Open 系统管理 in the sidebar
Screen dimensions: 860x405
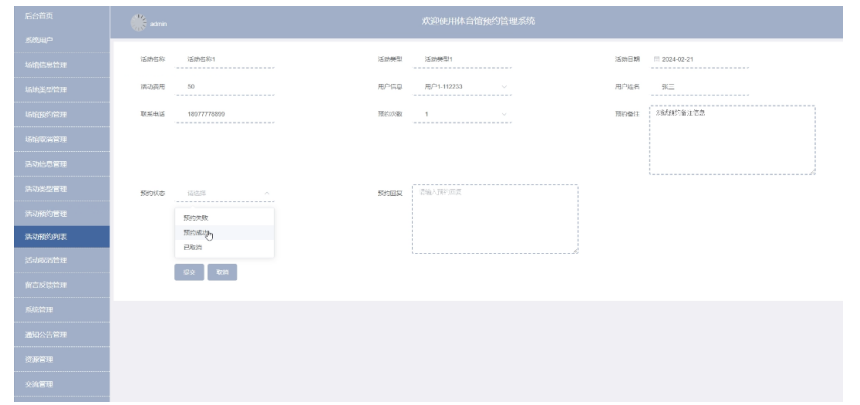pos(62,310)
